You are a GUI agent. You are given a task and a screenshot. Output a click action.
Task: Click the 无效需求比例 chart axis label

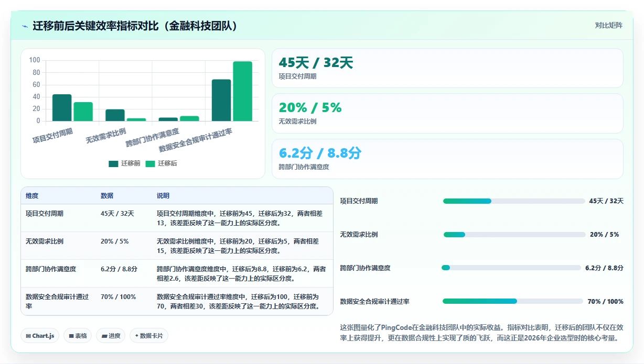point(106,135)
